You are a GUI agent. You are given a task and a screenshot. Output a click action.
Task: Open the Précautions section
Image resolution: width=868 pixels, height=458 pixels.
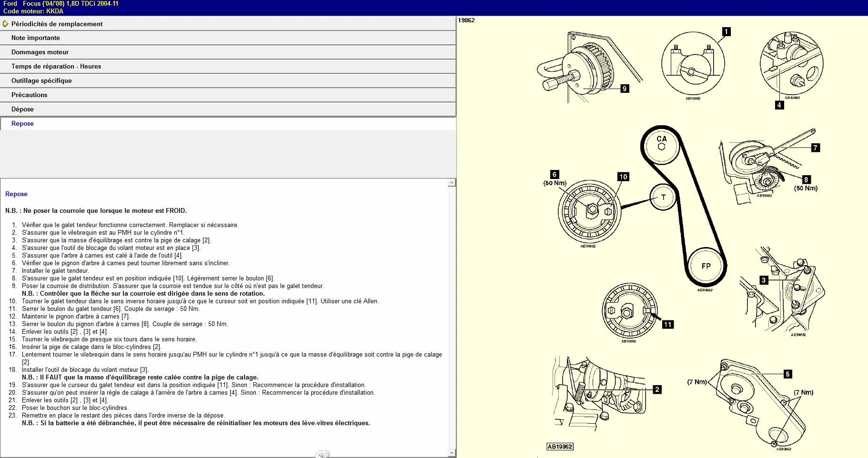pyautogui.click(x=228, y=95)
